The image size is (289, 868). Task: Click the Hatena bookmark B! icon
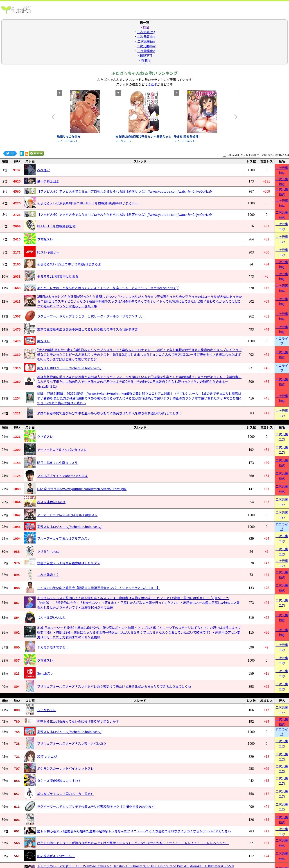pos(22,153)
